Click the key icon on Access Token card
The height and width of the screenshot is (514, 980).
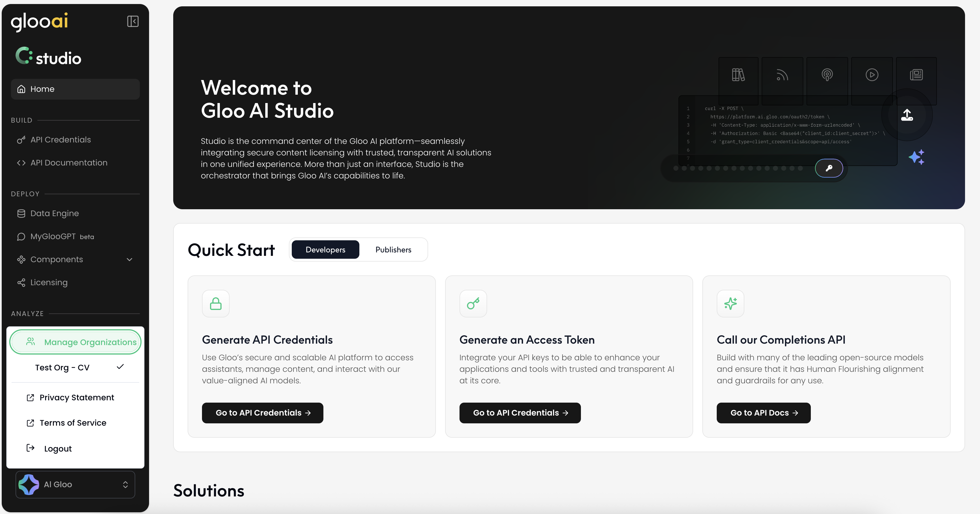pos(473,304)
